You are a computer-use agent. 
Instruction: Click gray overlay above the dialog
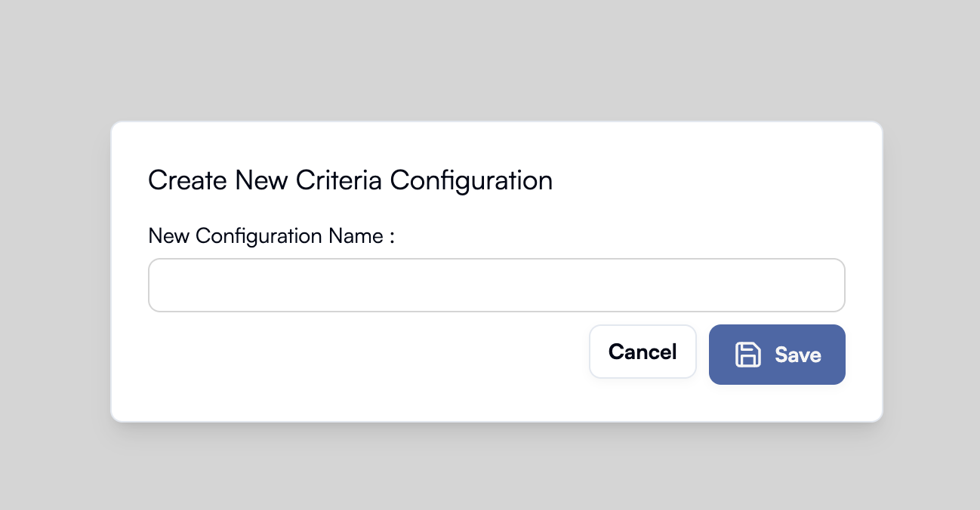[x=490, y=59]
